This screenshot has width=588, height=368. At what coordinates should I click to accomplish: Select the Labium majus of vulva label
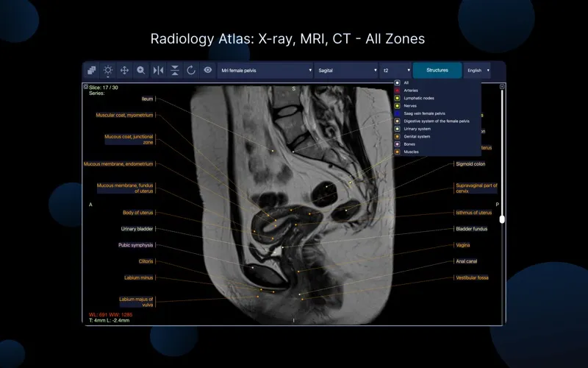[136, 302]
